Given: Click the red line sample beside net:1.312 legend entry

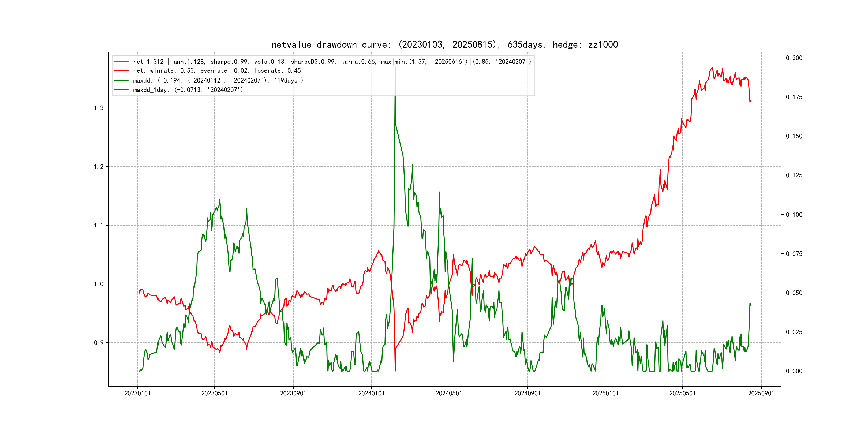Looking at the screenshot, I should pyautogui.click(x=121, y=62).
